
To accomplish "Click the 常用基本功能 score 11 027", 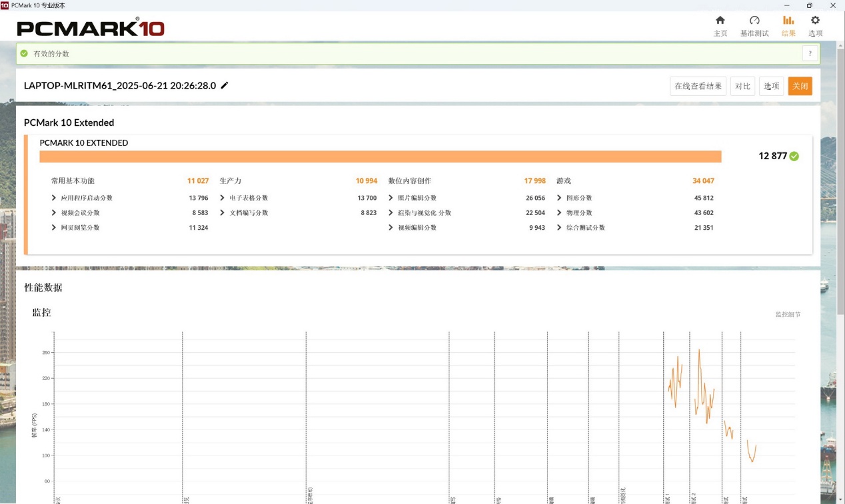I will (198, 181).
